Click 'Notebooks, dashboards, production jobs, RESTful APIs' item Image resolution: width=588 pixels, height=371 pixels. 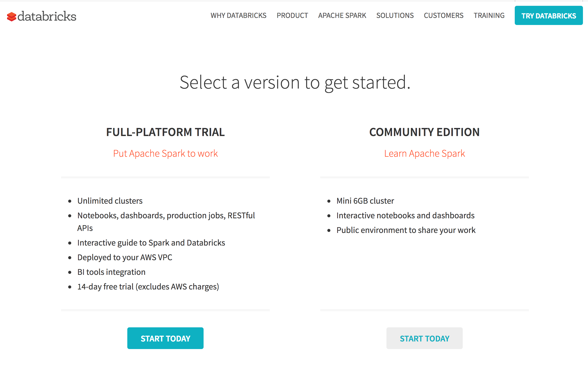[166, 222]
